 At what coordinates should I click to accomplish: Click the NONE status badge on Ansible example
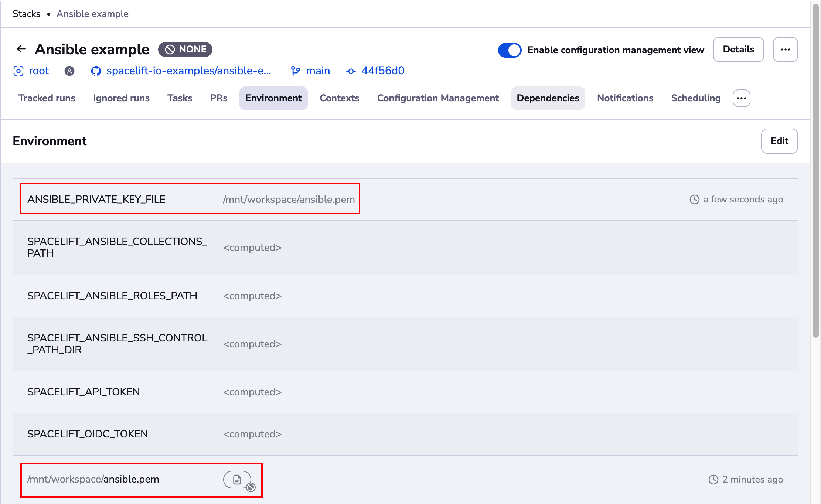tap(185, 49)
